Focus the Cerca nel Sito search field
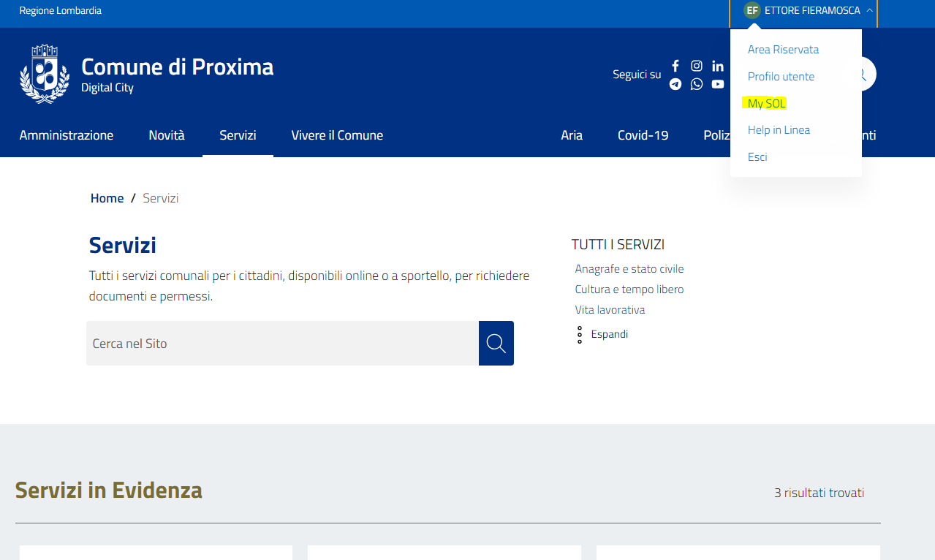Screen dimensions: 935x560 point(282,344)
